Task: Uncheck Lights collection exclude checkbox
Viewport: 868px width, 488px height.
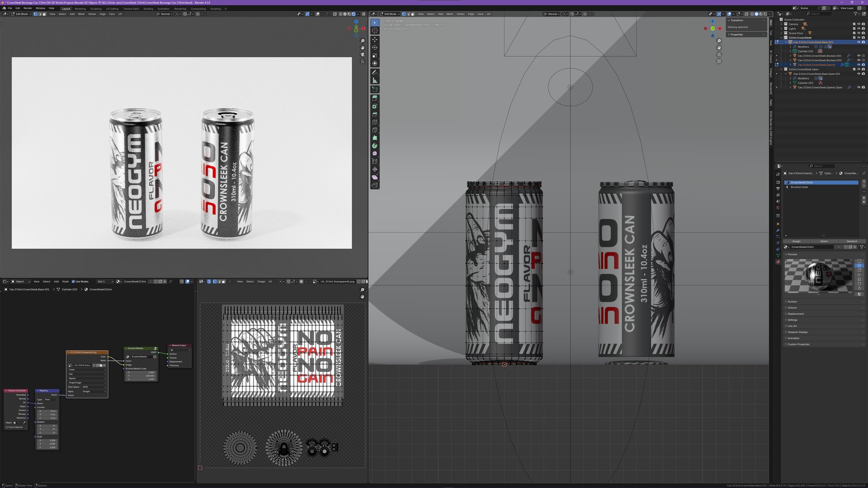Action: pos(854,28)
